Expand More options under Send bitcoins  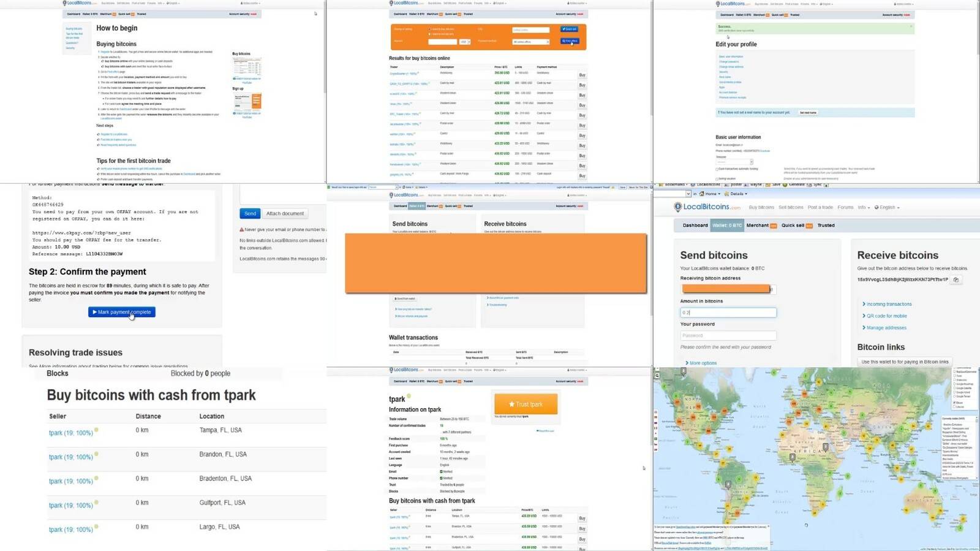click(x=701, y=363)
